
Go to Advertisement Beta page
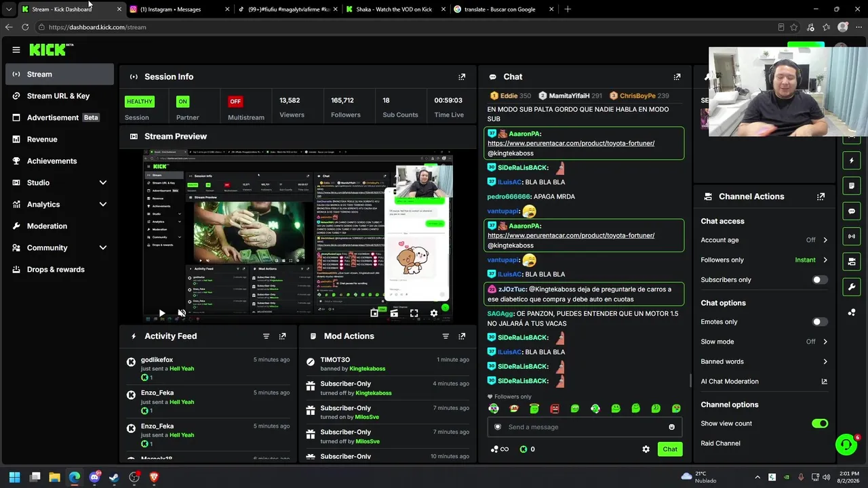click(x=60, y=118)
